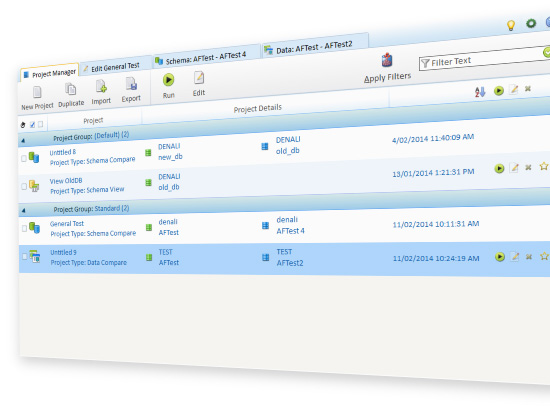Click the A-Z sort icon
Image resolution: width=550 pixels, height=407 pixels.
tap(480, 92)
